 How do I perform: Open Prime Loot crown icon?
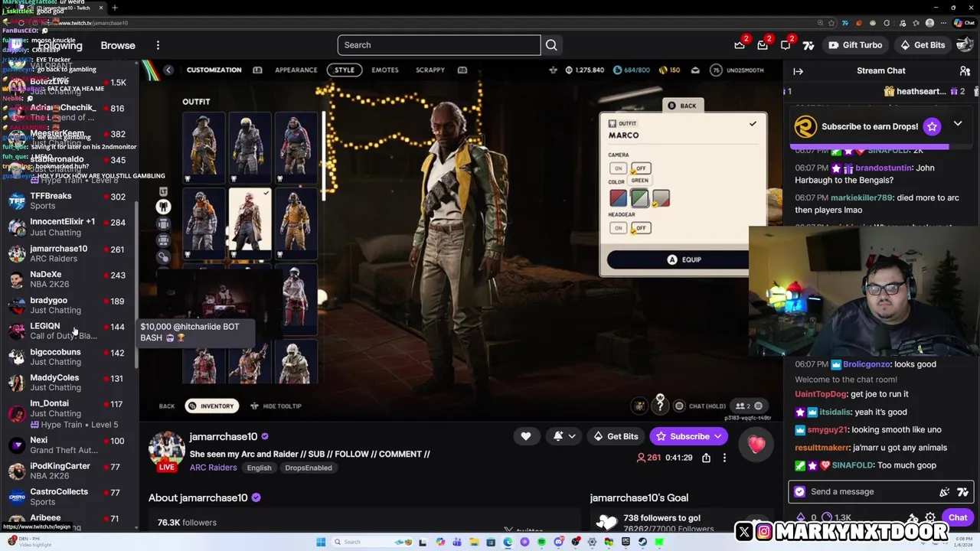click(x=740, y=45)
